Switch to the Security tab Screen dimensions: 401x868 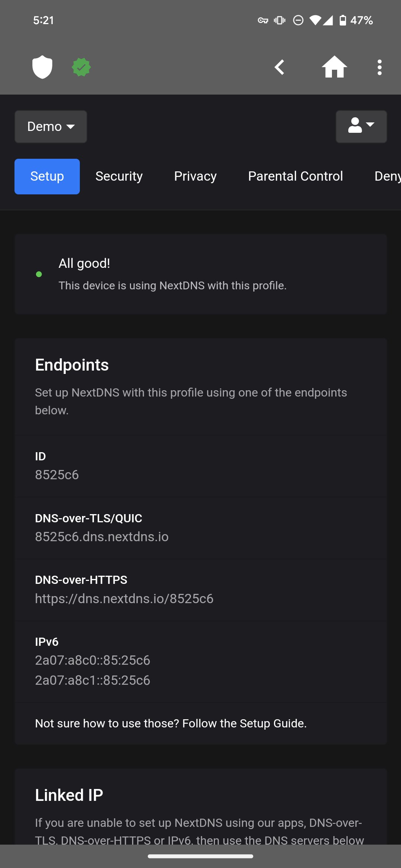click(x=119, y=176)
